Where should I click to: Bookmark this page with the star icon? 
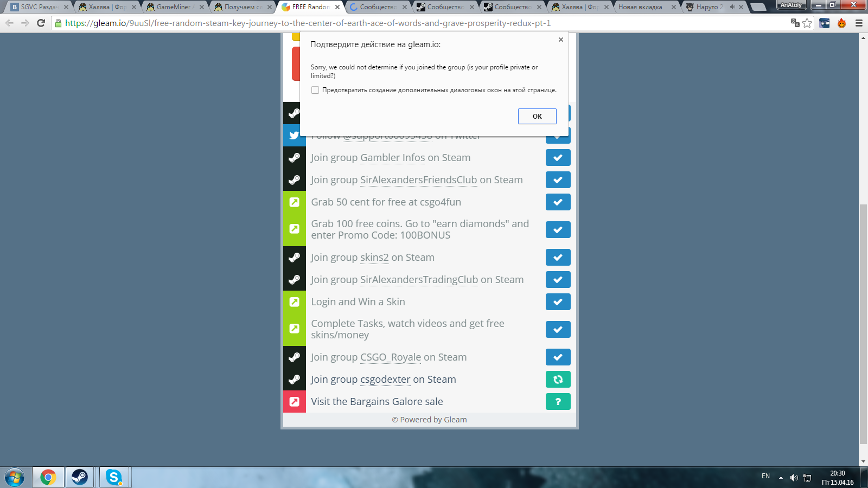point(807,23)
